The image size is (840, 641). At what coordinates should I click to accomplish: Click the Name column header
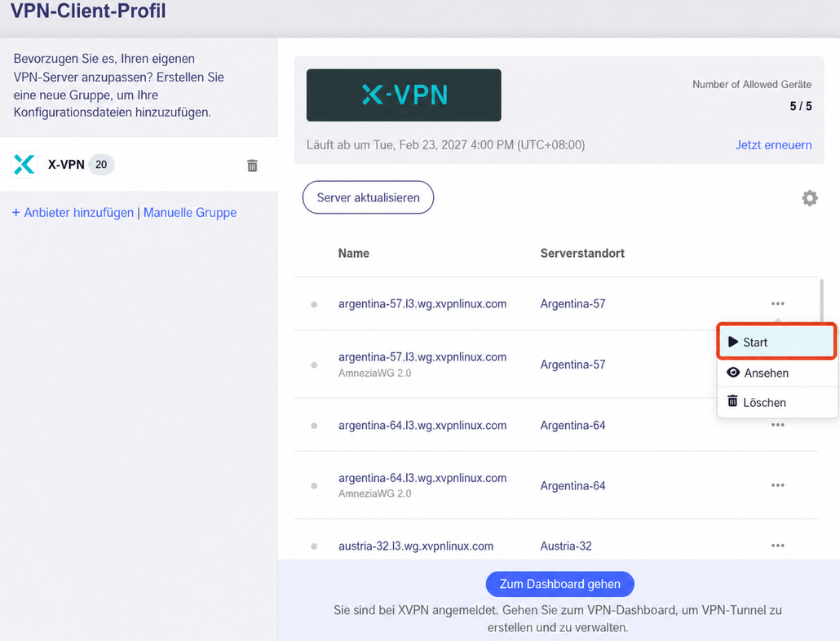(x=354, y=254)
